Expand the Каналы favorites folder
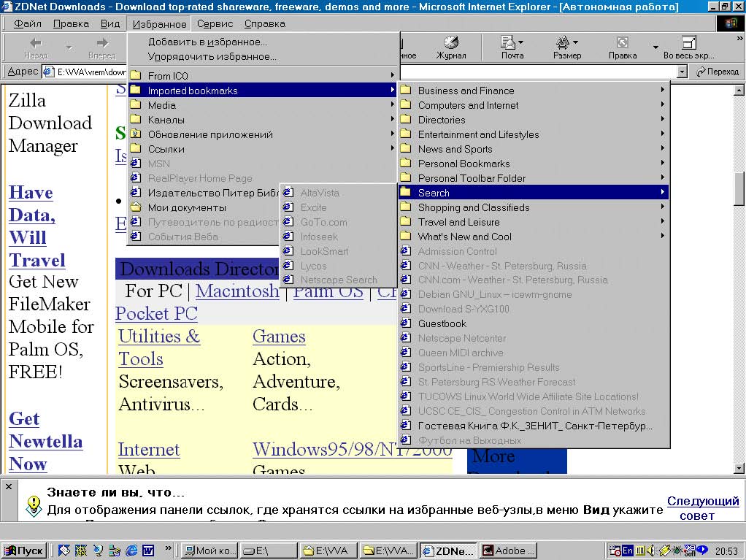The width and height of the screenshot is (746, 560). [263, 120]
